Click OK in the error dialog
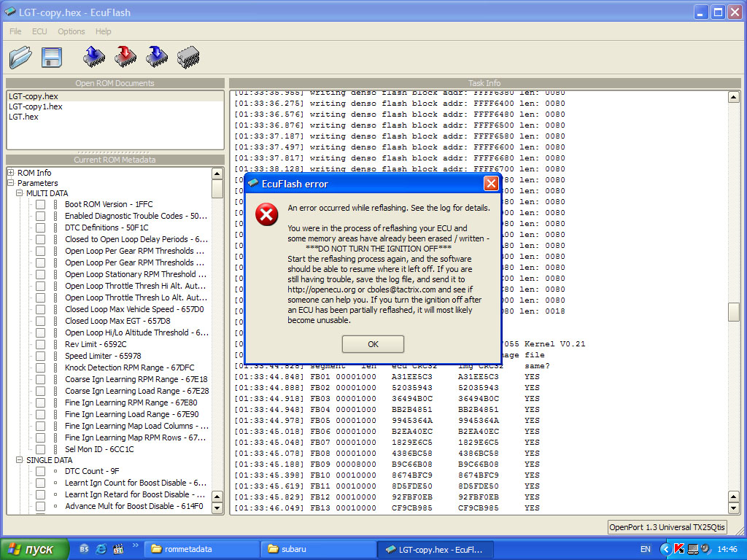The image size is (747, 560). tap(373, 344)
